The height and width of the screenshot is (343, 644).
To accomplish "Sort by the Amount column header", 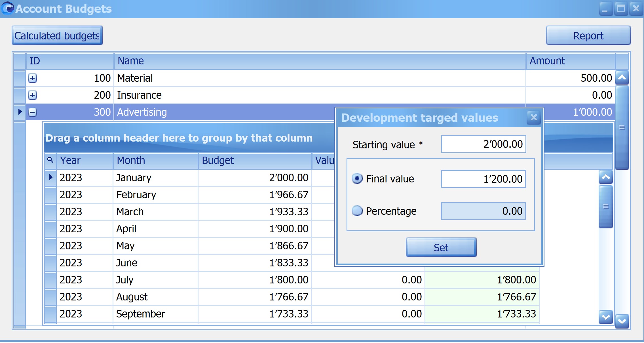I will 571,61.
